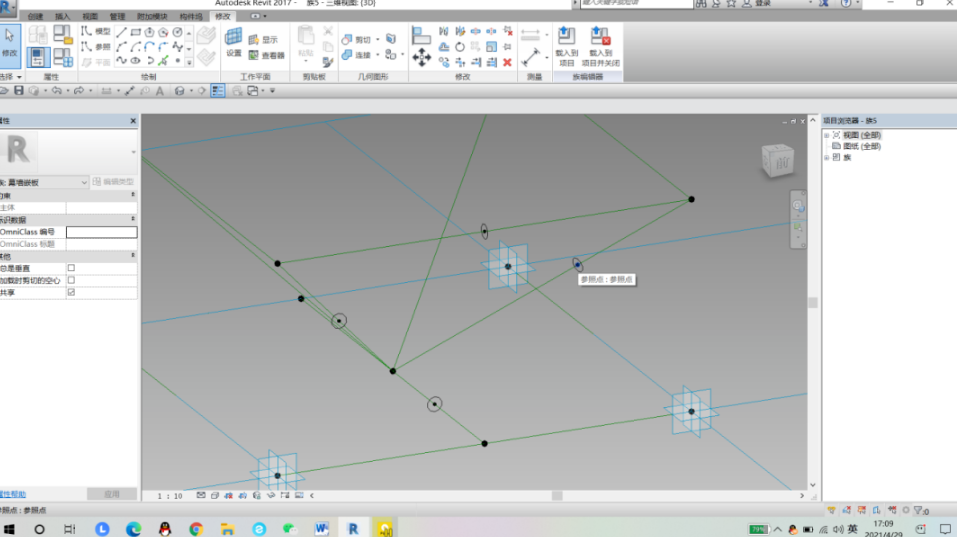Image resolution: width=957 pixels, height=537 pixels.
Task: Click the Save icon in quick access toolbar
Action: pos(19,90)
